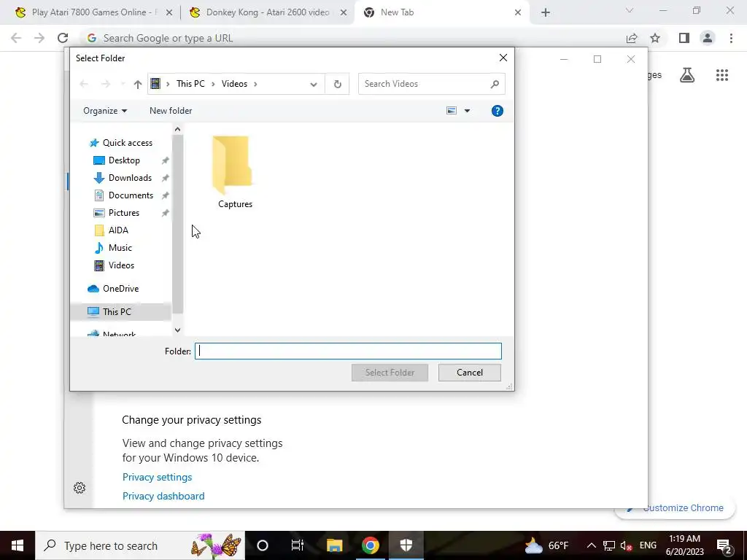Refresh the Videos folder listing
Screen dimensions: 747x560
click(x=337, y=84)
